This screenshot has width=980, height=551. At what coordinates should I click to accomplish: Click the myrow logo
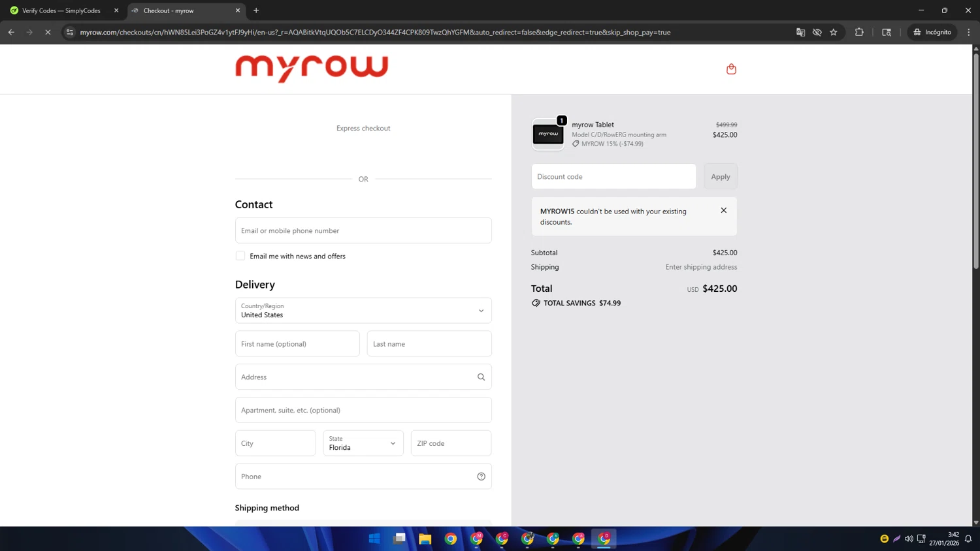pyautogui.click(x=312, y=69)
